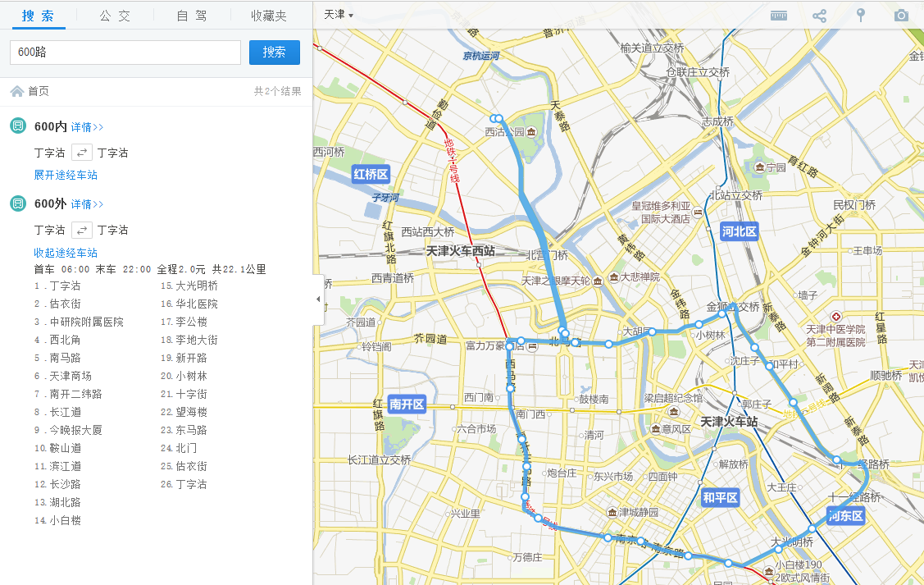
Task: Reverse direction of the 600外 route
Action: (81, 230)
